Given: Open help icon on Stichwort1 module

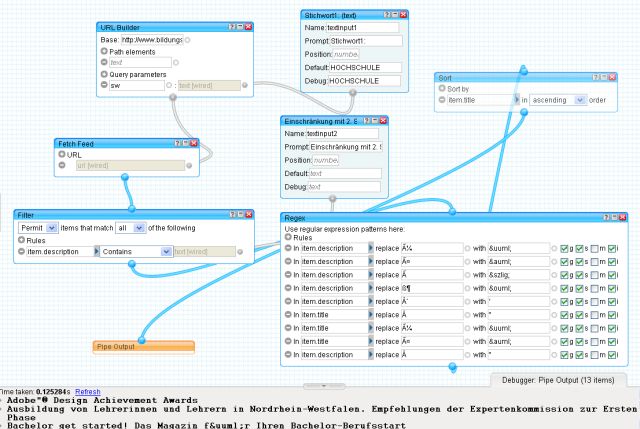Looking at the screenshot, I should 387,15.
